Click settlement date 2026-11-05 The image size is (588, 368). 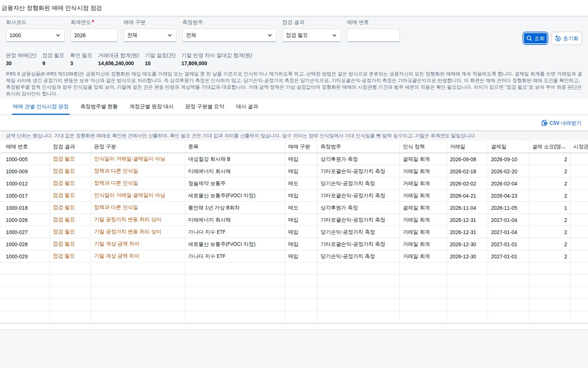(504, 208)
